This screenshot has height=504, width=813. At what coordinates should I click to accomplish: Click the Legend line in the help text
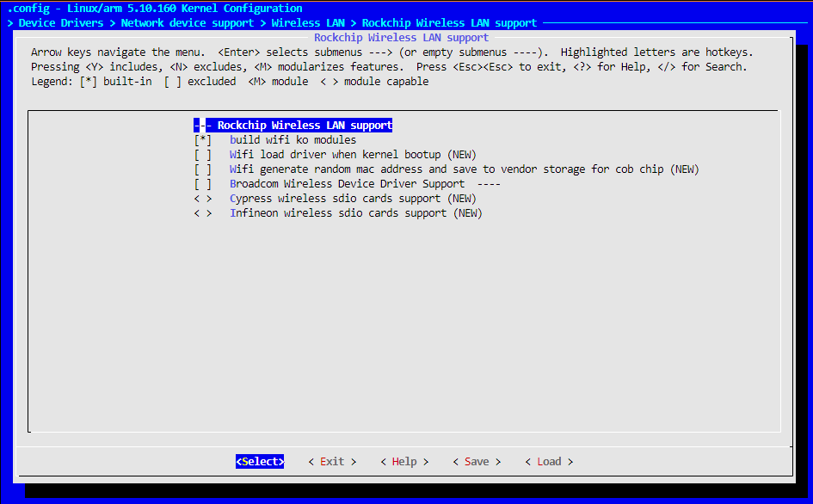tap(230, 82)
